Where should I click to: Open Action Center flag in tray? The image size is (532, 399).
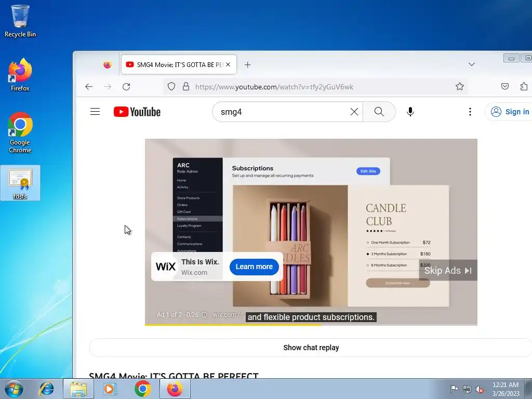(x=454, y=389)
